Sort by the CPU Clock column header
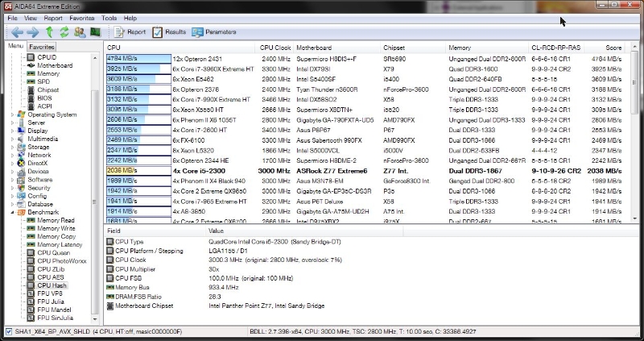644x341 pixels. [275, 48]
